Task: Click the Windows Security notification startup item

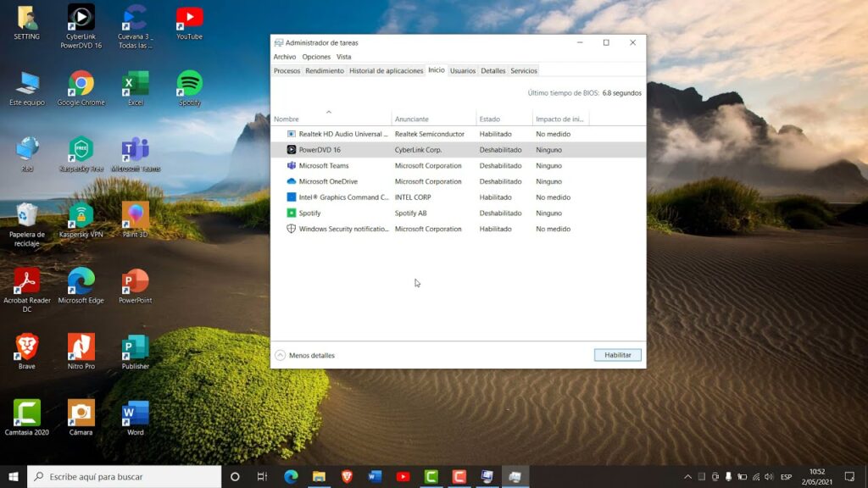Action: pos(291,229)
